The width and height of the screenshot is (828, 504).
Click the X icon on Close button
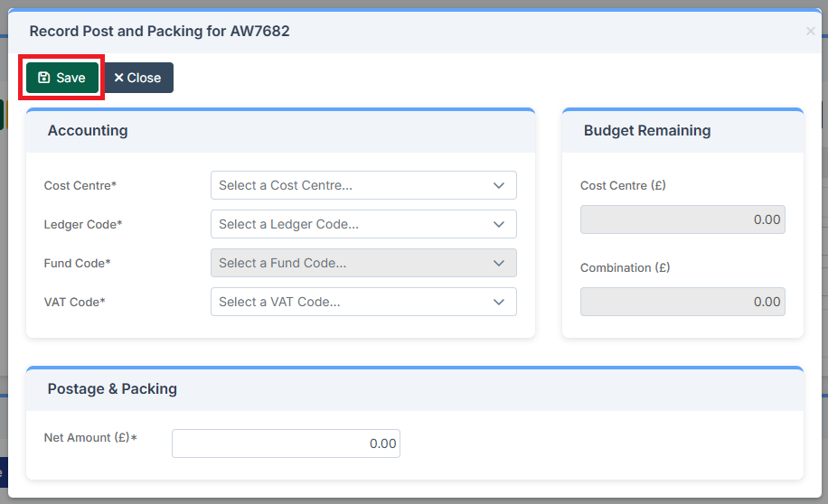[x=118, y=78]
